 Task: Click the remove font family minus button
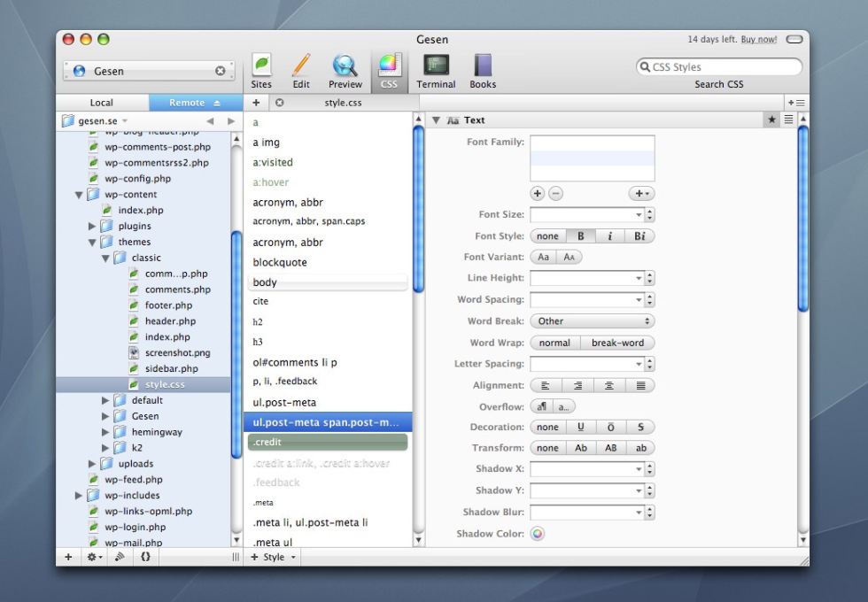pyautogui.click(x=555, y=193)
